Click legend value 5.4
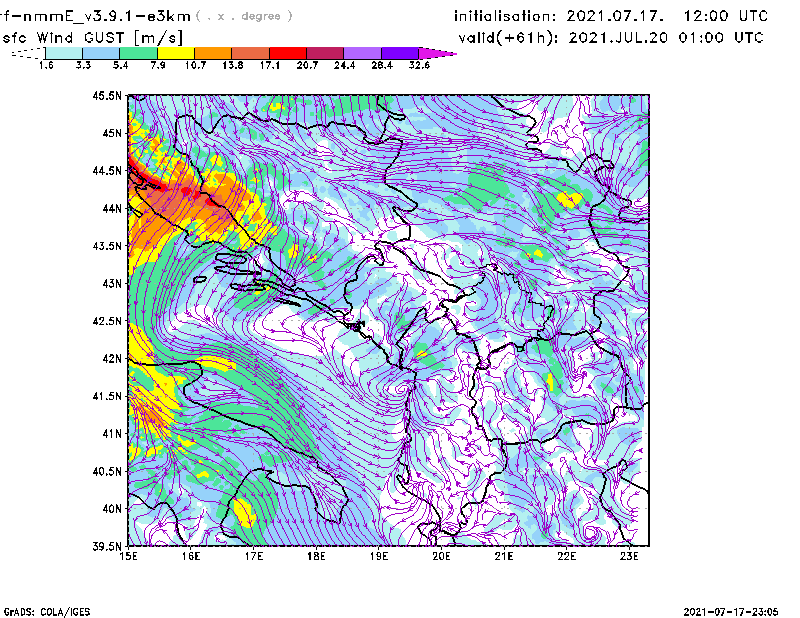 pos(120,65)
